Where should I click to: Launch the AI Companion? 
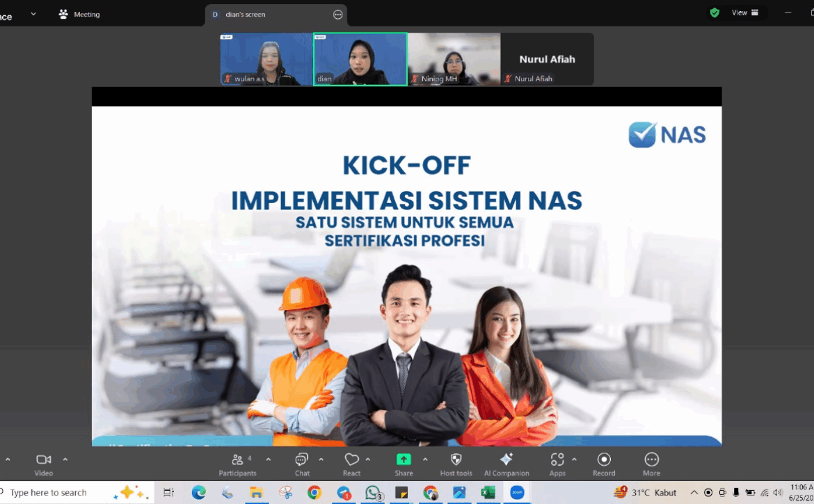(x=506, y=460)
